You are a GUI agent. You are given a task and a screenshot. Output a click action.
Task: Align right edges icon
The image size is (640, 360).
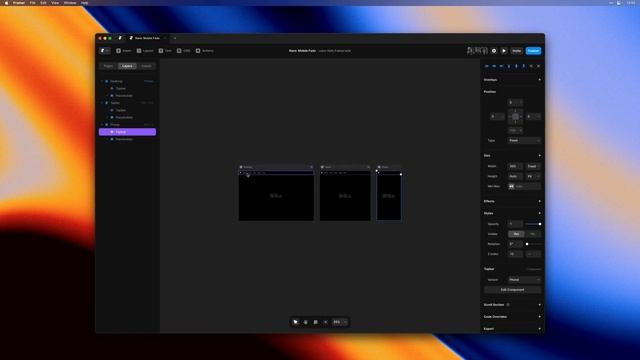501,66
